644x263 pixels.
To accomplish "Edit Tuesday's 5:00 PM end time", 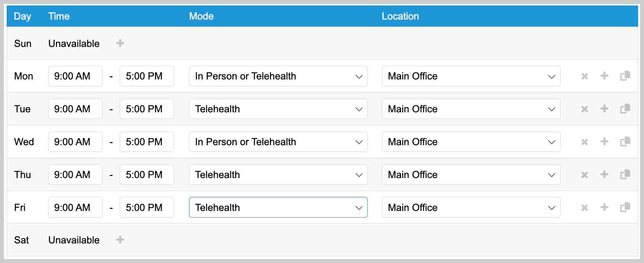I will 147,109.
